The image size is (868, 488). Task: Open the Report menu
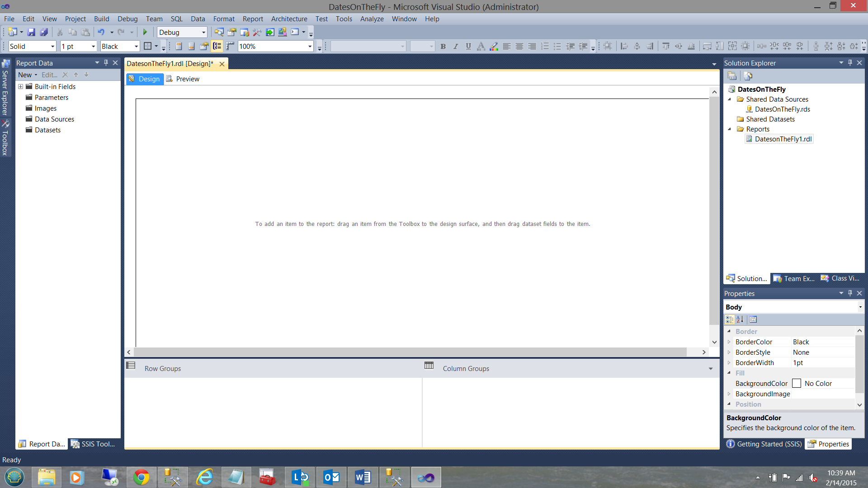pos(252,19)
